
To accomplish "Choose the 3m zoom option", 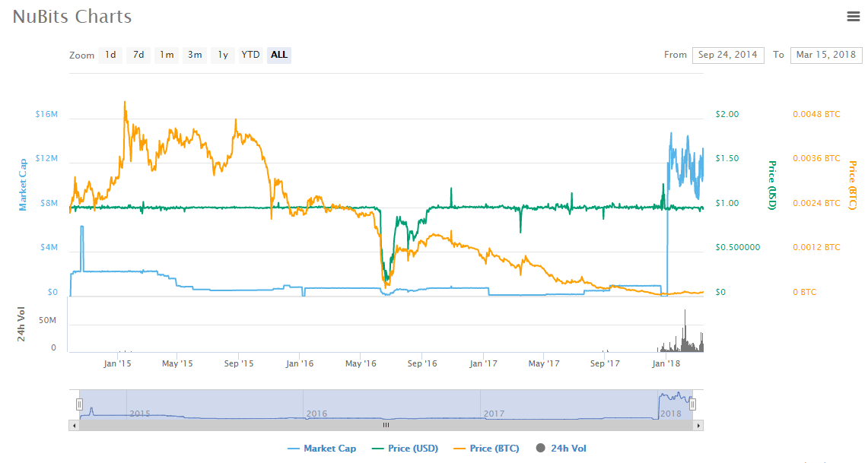I will pyautogui.click(x=195, y=55).
